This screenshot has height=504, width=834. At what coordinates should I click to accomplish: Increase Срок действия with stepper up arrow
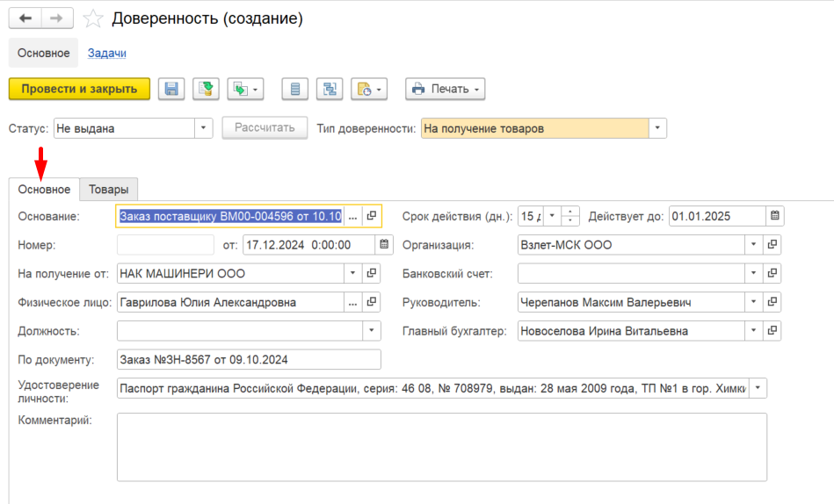click(570, 212)
